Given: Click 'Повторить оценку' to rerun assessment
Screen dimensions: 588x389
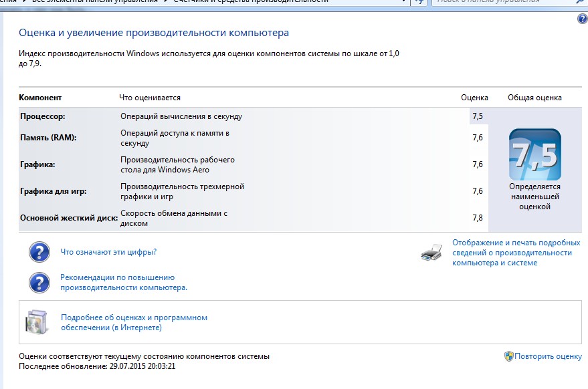Looking at the screenshot, I should click(x=548, y=356).
